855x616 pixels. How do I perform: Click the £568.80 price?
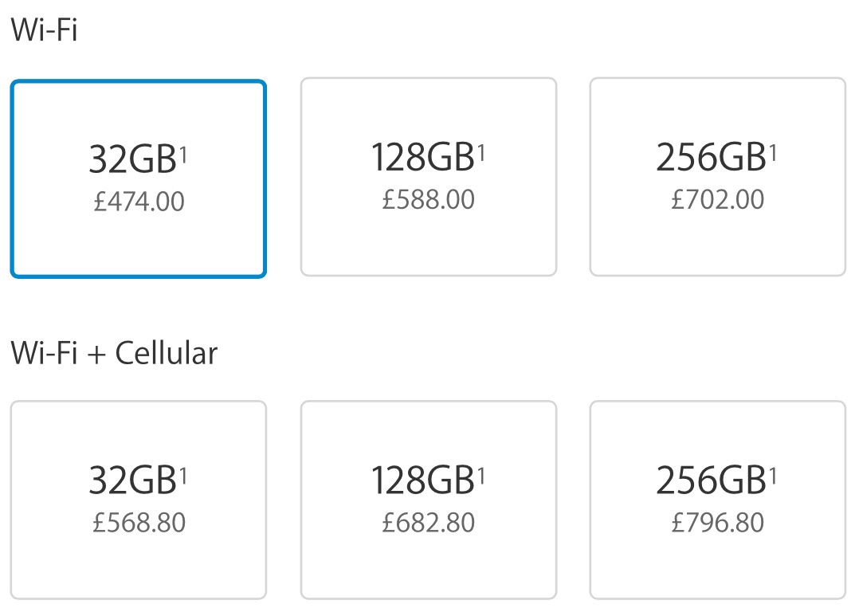[x=139, y=523]
